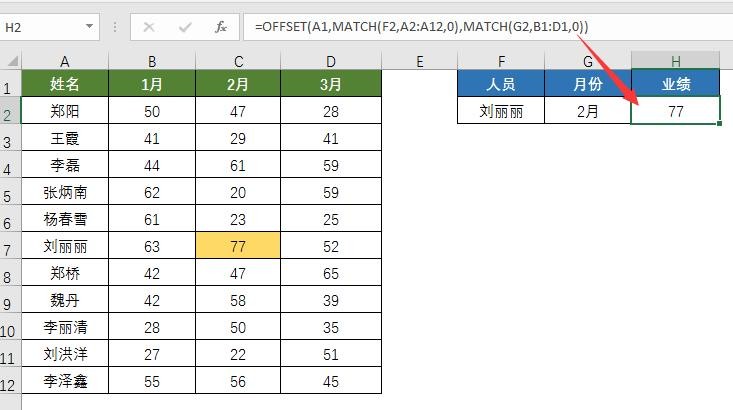Click the Cancel X icon in formula bar
Screen dimensions: 733x410
[149, 27]
